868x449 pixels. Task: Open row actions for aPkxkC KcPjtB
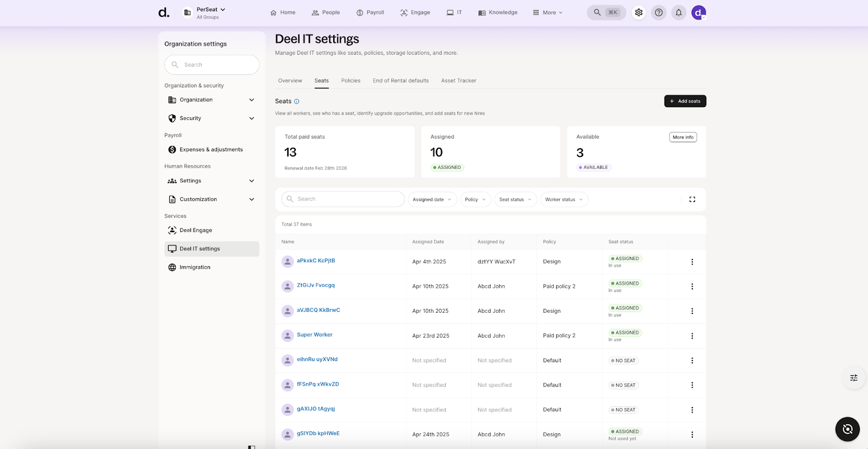pyautogui.click(x=692, y=262)
